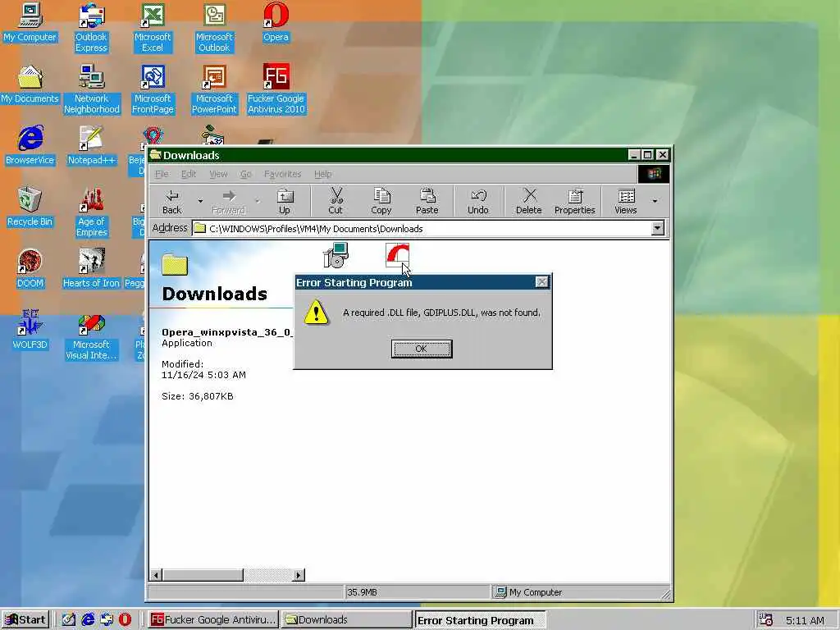Click the horizontal scrollbar left arrow
The image size is (840, 630).
click(156, 575)
